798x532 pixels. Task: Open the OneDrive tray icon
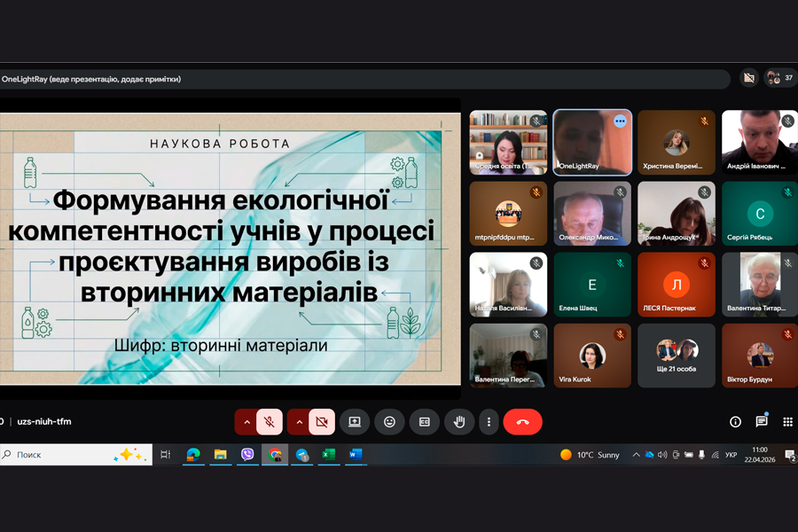[649, 455]
